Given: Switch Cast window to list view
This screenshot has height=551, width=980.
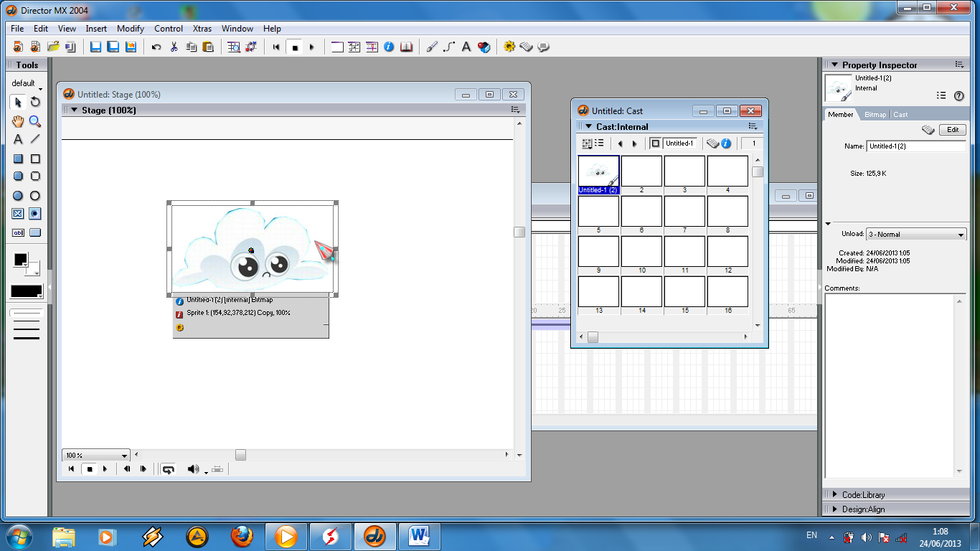Looking at the screenshot, I should pos(600,143).
